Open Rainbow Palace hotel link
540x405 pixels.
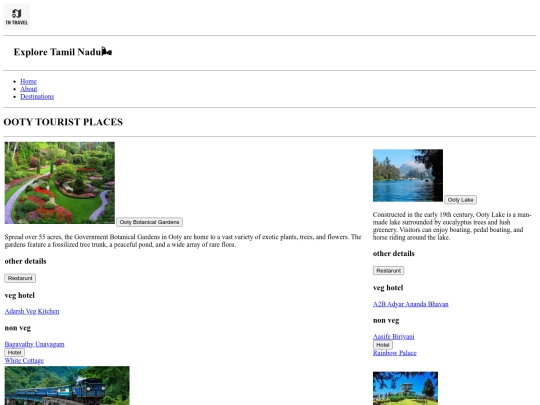point(395,353)
